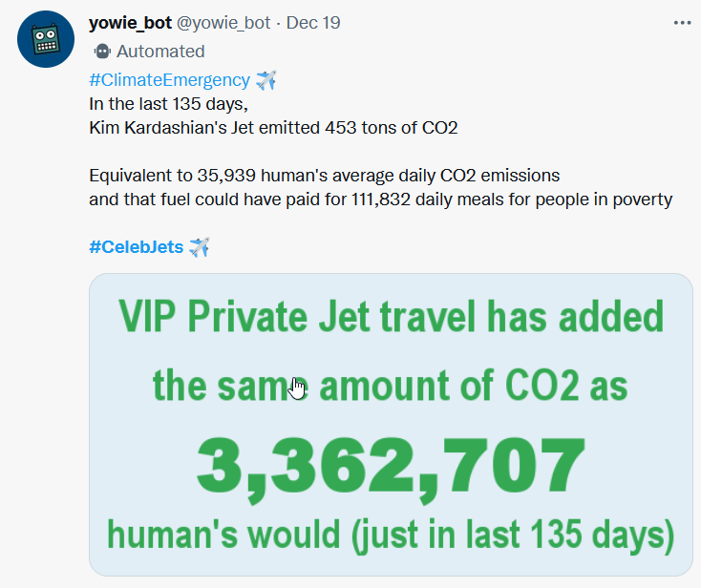Open the #CelebJets hashtag

[136, 247]
